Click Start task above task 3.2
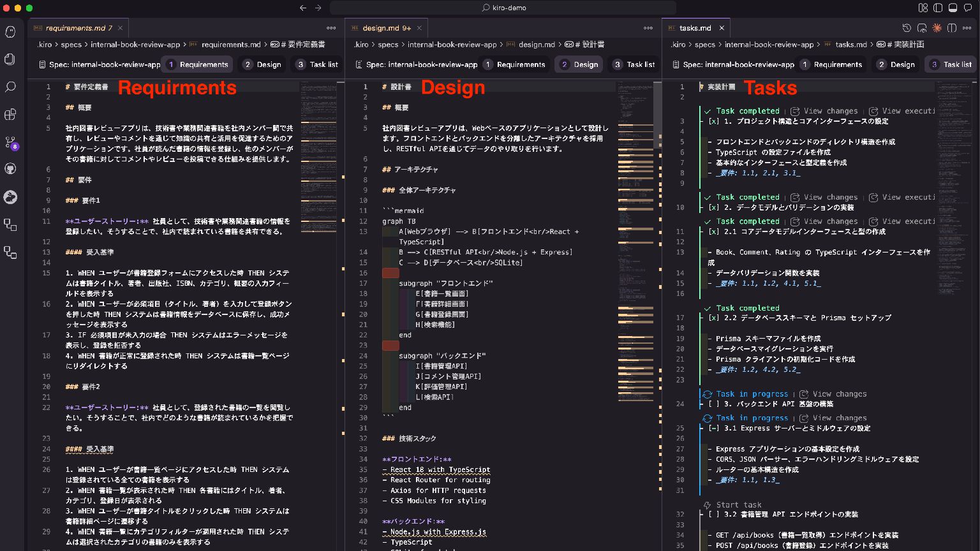The image size is (980, 551). click(x=738, y=504)
